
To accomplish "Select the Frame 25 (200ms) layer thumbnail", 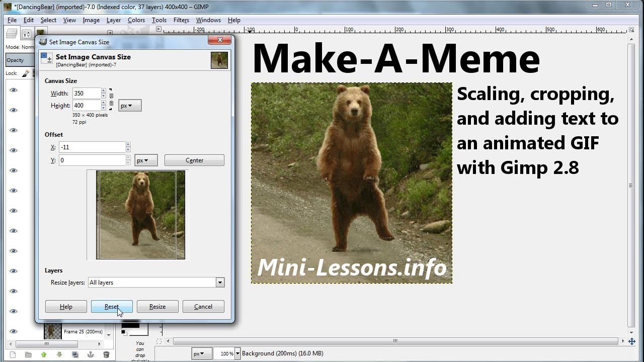I will point(52,331).
